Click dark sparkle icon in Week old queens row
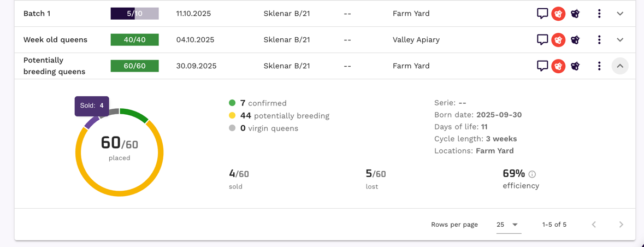Screen dimensions: 644x247 [575, 40]
